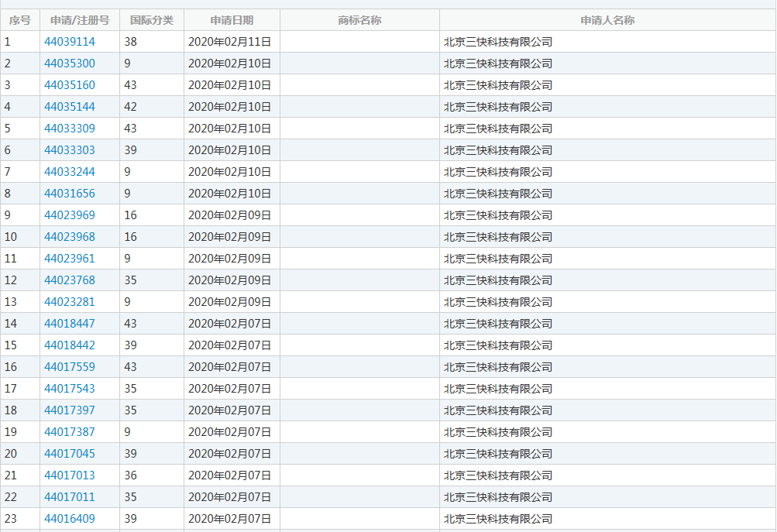Open application number 44031656
The width and height of the screenshot is (777, 532).
[70, 193]
